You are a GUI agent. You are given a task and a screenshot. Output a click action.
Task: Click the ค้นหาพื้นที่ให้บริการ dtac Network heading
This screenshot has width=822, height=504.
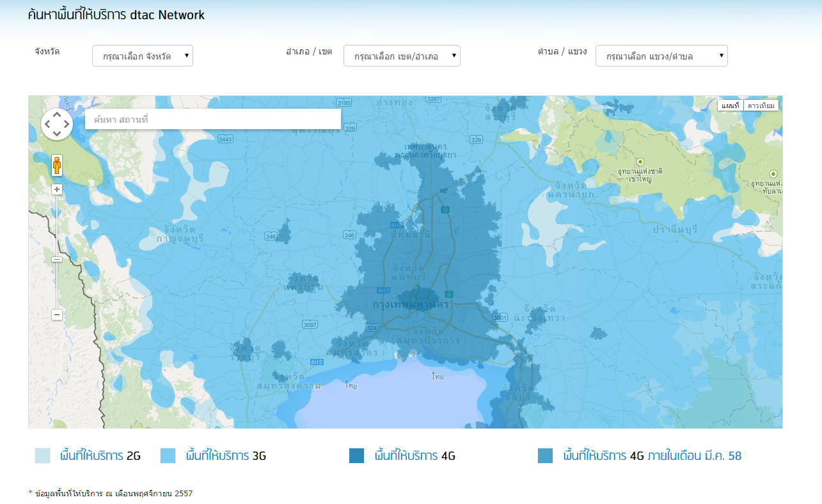(116, 15)
